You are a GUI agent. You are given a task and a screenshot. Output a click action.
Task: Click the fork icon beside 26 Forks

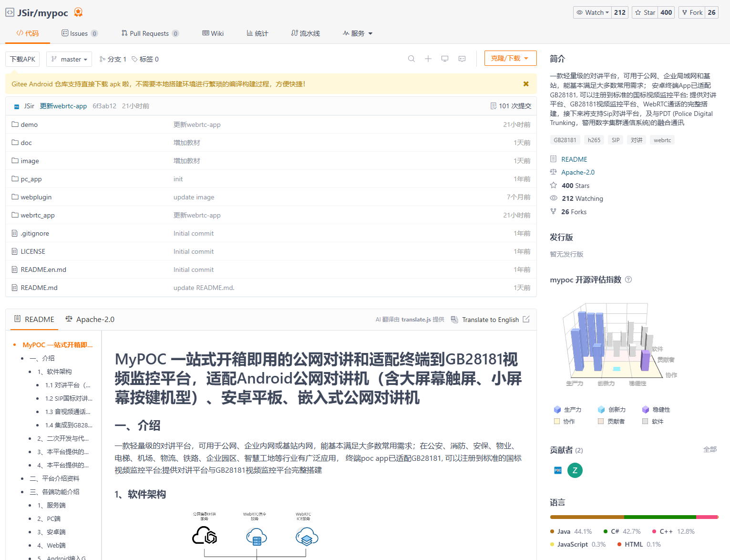click(553, 211)
